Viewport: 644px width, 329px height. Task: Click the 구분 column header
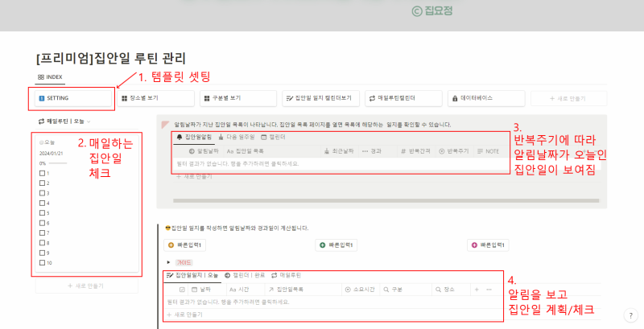pos(393,290)
